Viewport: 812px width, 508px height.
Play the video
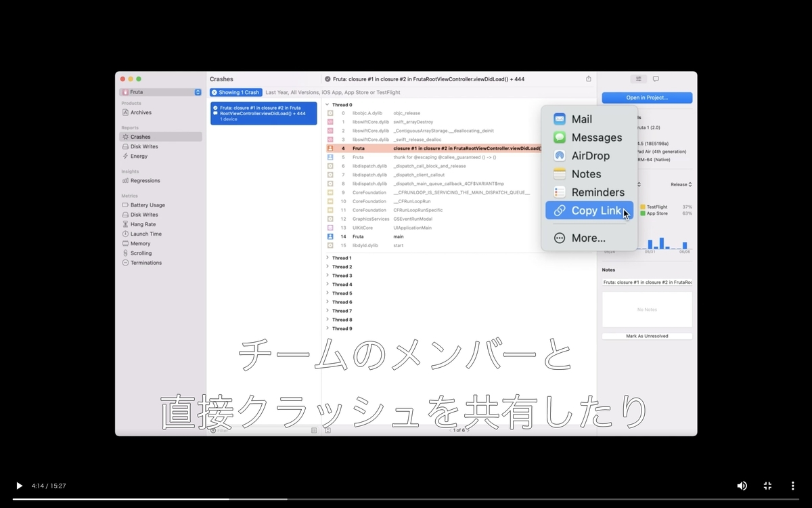pos(19,486)
